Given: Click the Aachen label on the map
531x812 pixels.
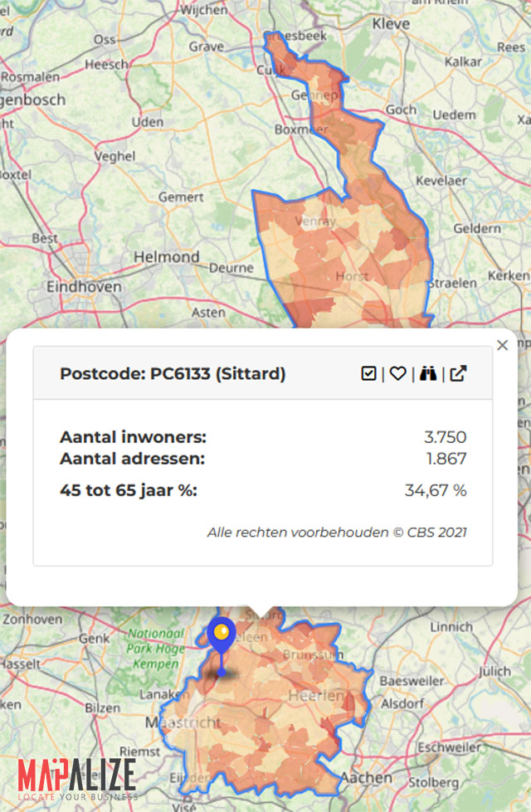Looking at the screenshot, I should (x=366, y=777).
